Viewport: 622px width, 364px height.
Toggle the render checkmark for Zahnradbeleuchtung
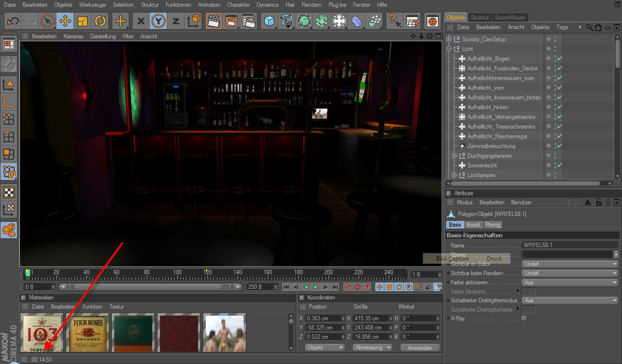(560, 146)
